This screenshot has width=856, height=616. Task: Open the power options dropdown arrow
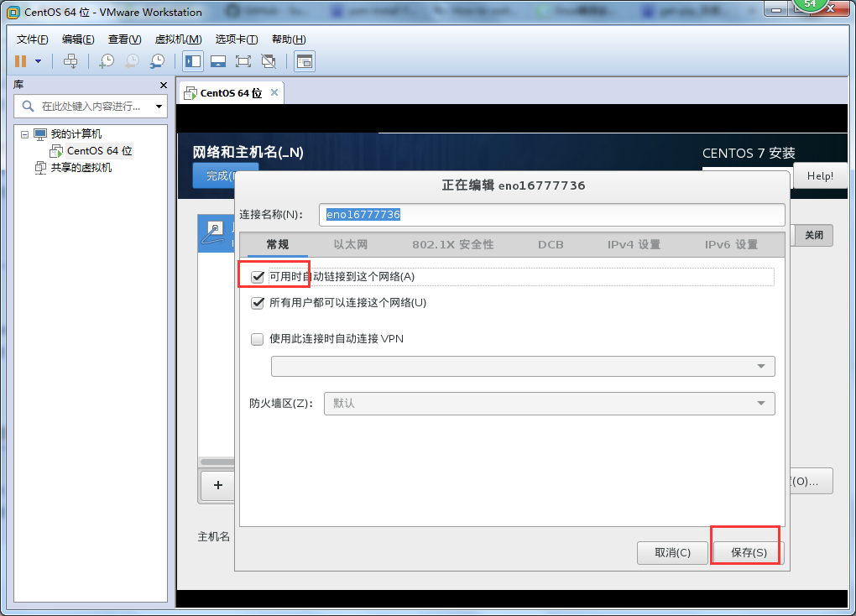tap(39, 61)
